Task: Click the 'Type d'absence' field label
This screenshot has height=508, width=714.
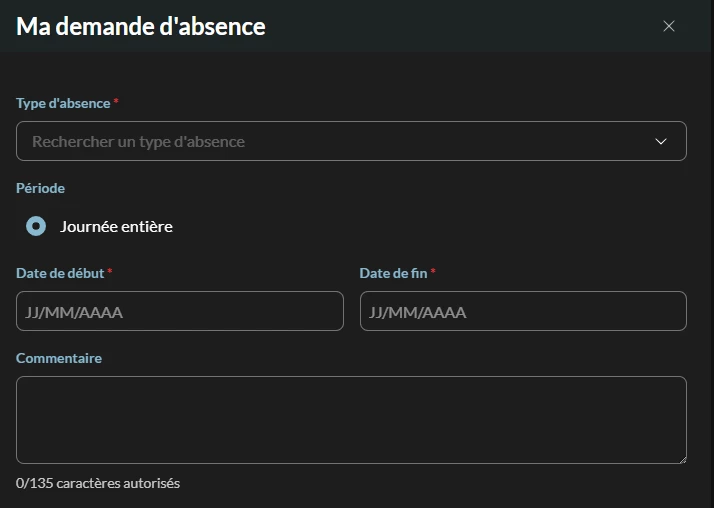Action: pos(63,103)
